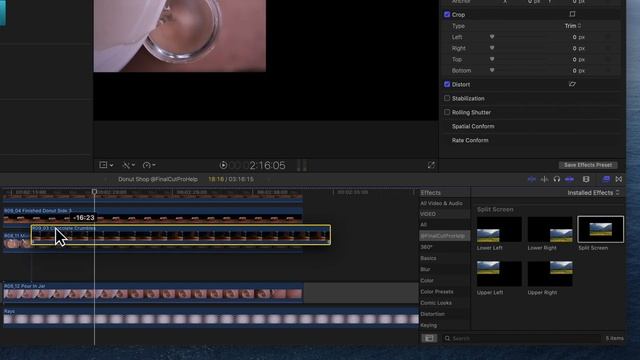The height and width of the screenshot is (360, 640).
Task: Open the Installed Effects popup menu
Action: point(593,193)
